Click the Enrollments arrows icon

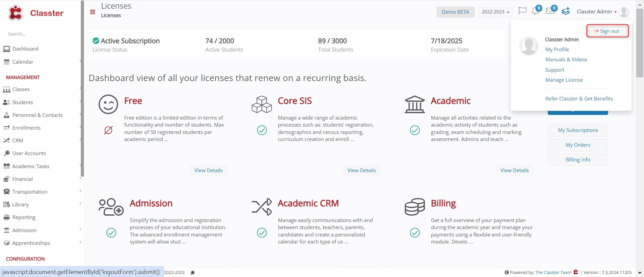coord(6,128)
